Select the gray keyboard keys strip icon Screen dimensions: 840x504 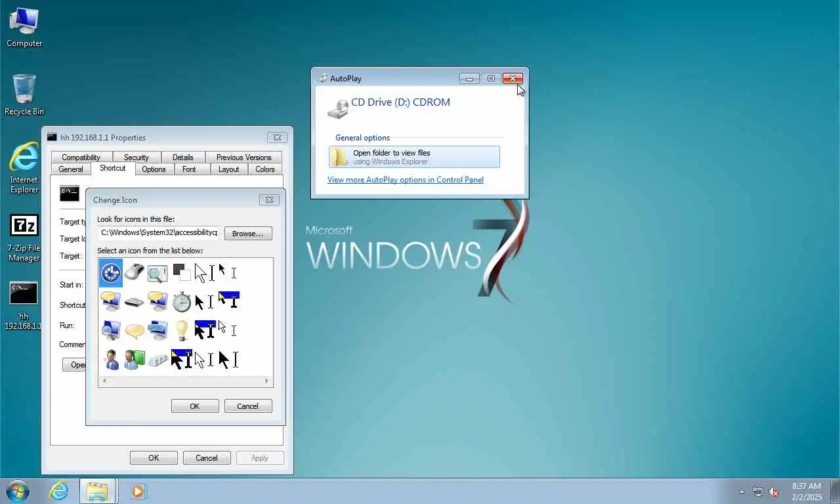(157, 360)
